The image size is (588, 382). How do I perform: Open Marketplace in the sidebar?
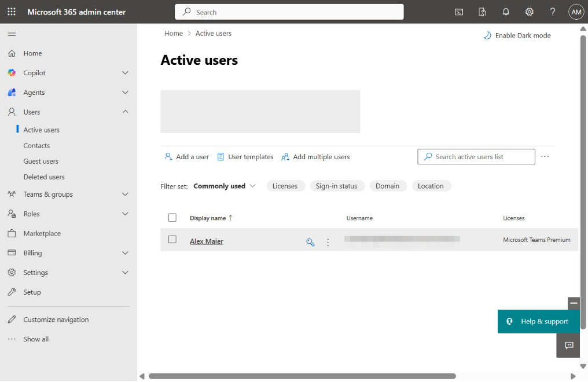click(x=42, y=233)
